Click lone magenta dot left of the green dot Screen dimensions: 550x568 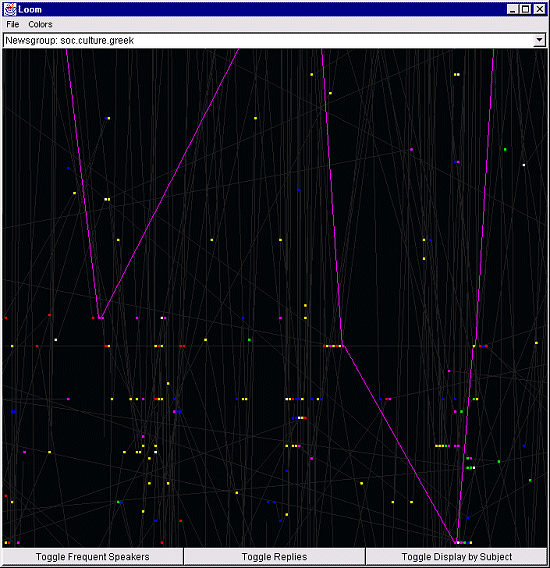click(412, 149)
